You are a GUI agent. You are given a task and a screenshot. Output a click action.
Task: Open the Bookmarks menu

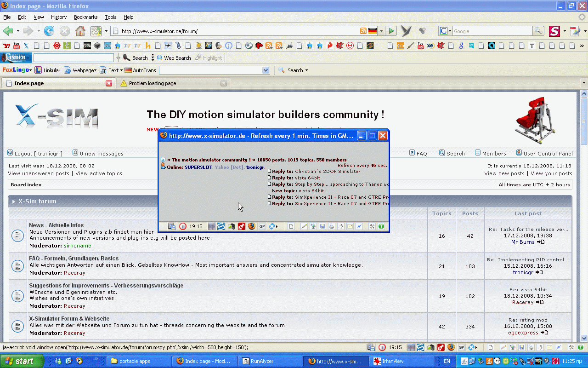(85, 17)
